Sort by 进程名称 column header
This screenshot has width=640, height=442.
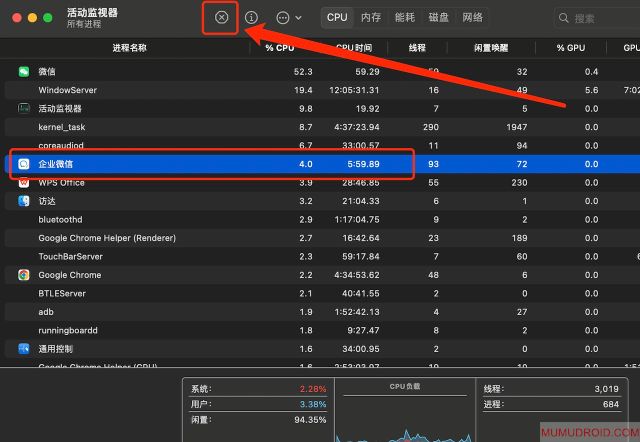coord(129,48)
